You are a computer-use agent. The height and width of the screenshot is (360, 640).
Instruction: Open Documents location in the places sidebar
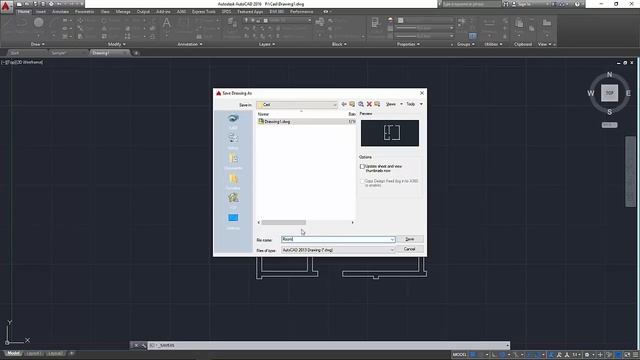pyautogui.click(x=233, y=161)
